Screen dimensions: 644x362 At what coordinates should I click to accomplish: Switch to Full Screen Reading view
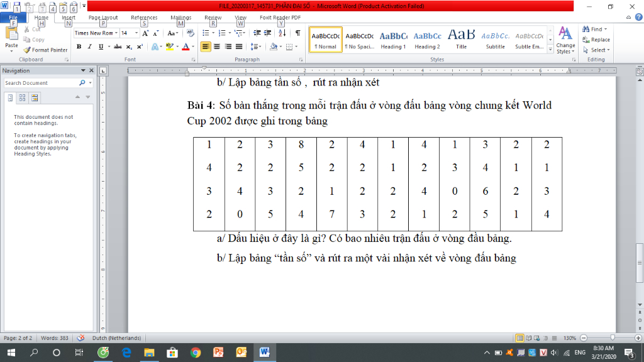[x=528, y=338]
